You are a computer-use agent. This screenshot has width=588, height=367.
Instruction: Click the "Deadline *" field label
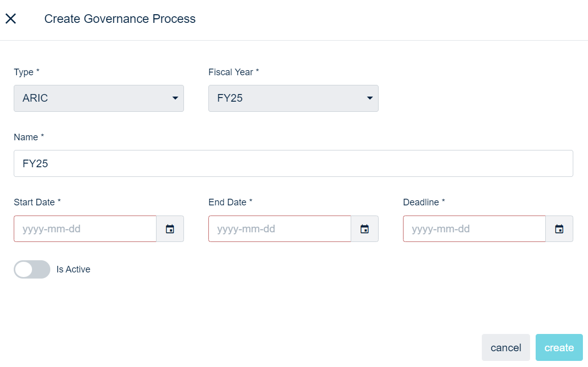424,202
